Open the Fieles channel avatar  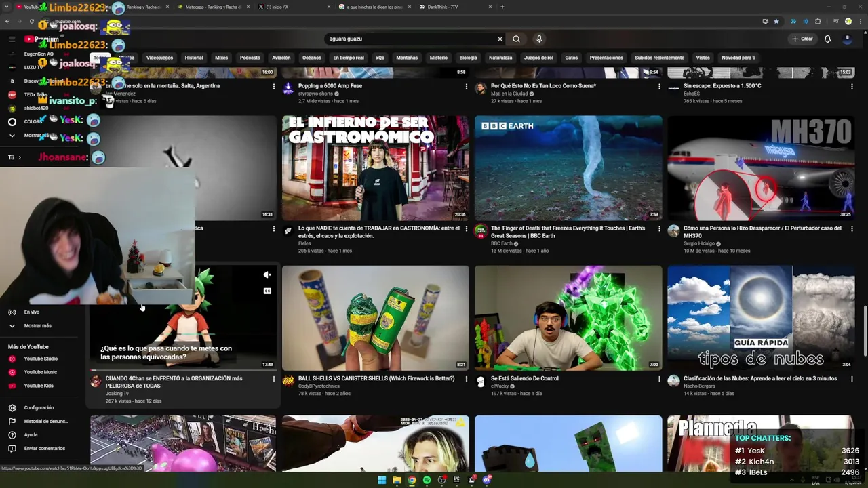coord(288,231)
